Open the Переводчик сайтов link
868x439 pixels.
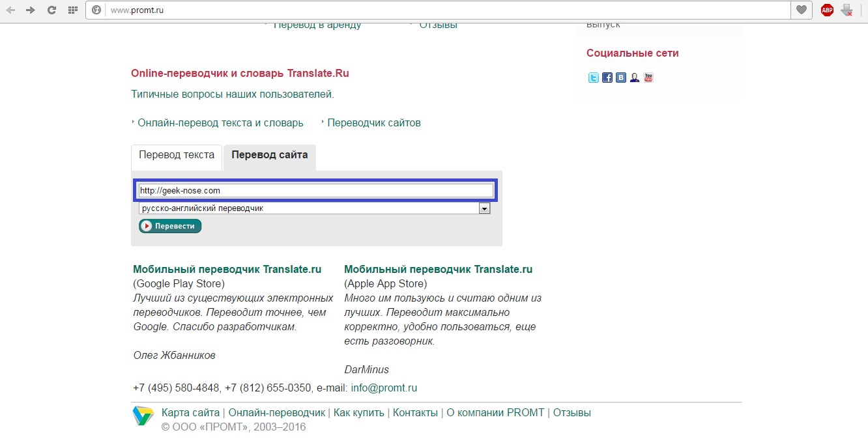click(374, 122)
